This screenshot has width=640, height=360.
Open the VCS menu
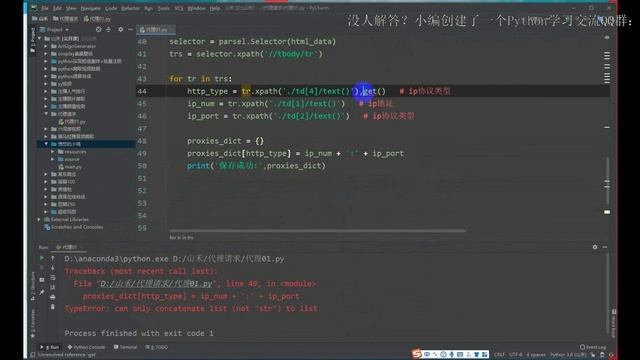[x=179, y=8]
